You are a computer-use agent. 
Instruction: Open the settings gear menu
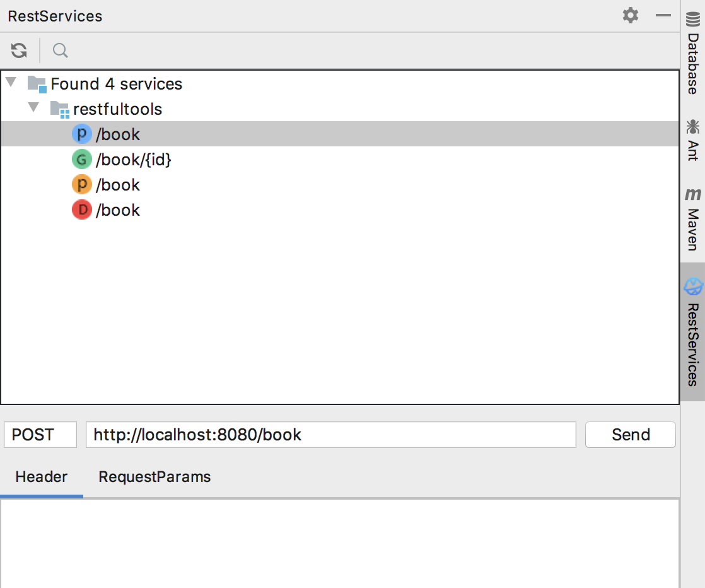tap(630, 15)
